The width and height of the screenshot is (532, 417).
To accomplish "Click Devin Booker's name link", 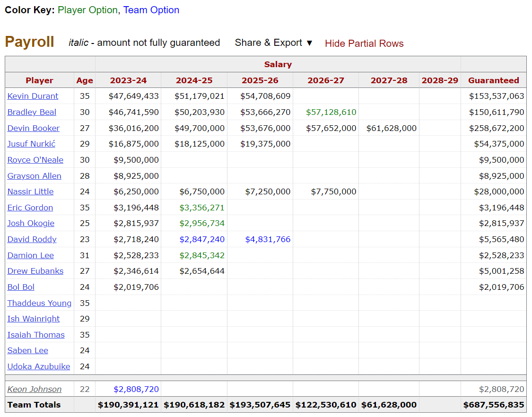I will coord(34,128).
